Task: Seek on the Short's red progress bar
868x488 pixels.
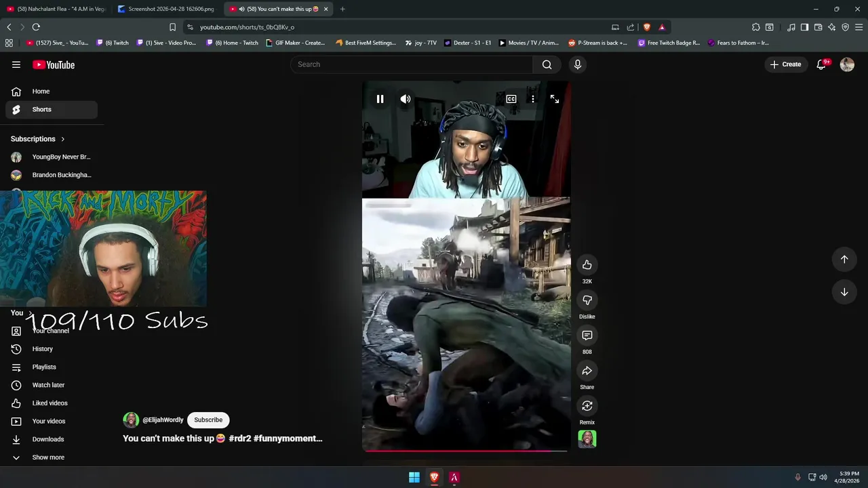Action: coord(465,451)
